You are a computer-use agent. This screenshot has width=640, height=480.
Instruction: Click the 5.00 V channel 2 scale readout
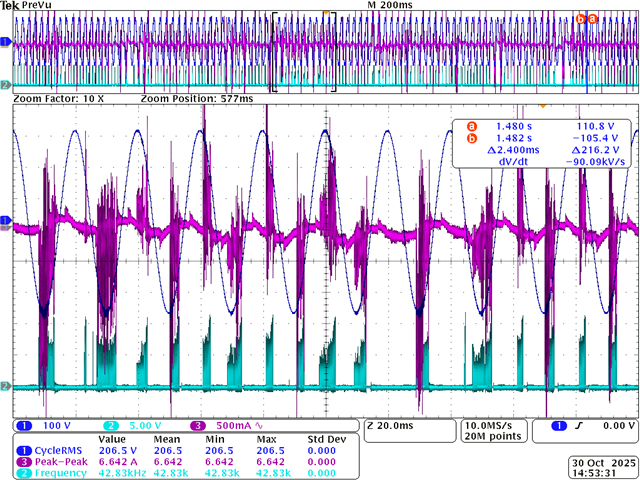[145, 426]
